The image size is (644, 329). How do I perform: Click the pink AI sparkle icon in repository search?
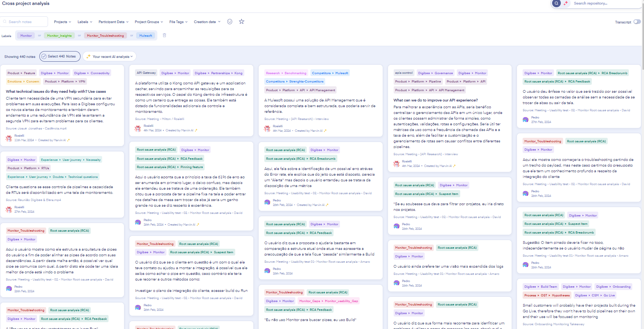(566, 3)
